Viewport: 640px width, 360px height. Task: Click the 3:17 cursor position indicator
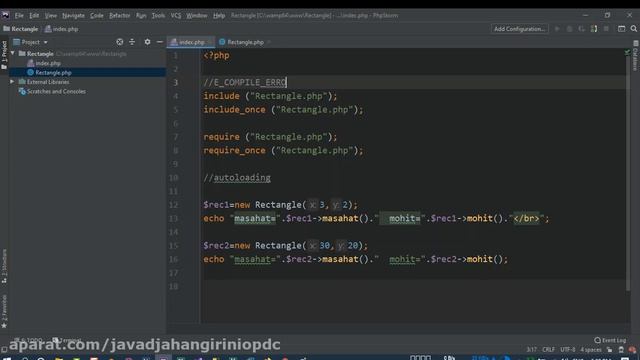click(531, 350)
